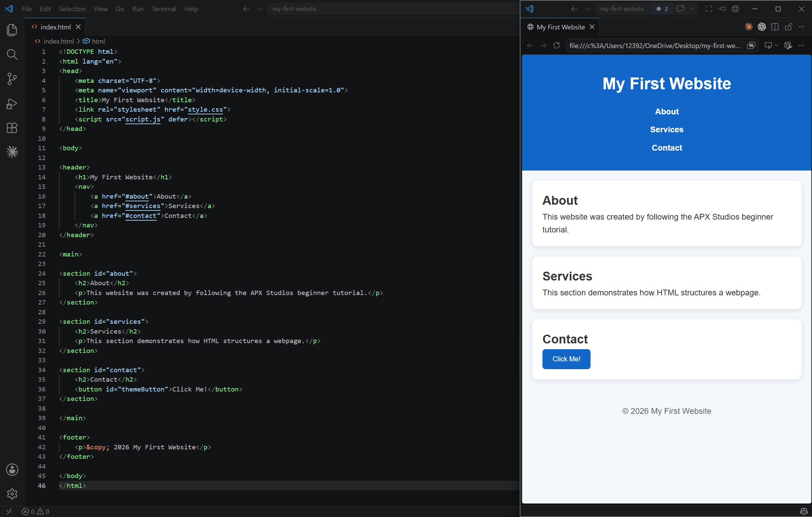This screenshot has width=812, height=517.
Task: Navigate forward in the browser preview
Action: [543, 45]
